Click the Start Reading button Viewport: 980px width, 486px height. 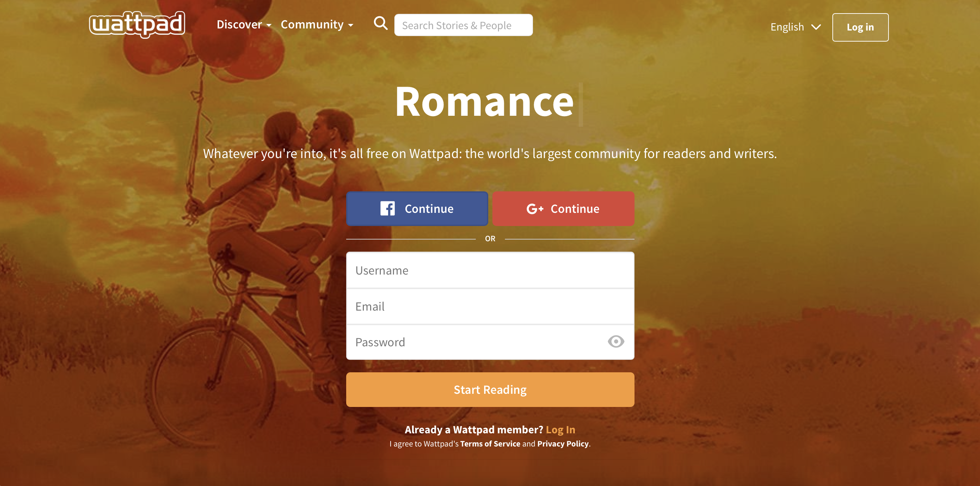point(490,389)
